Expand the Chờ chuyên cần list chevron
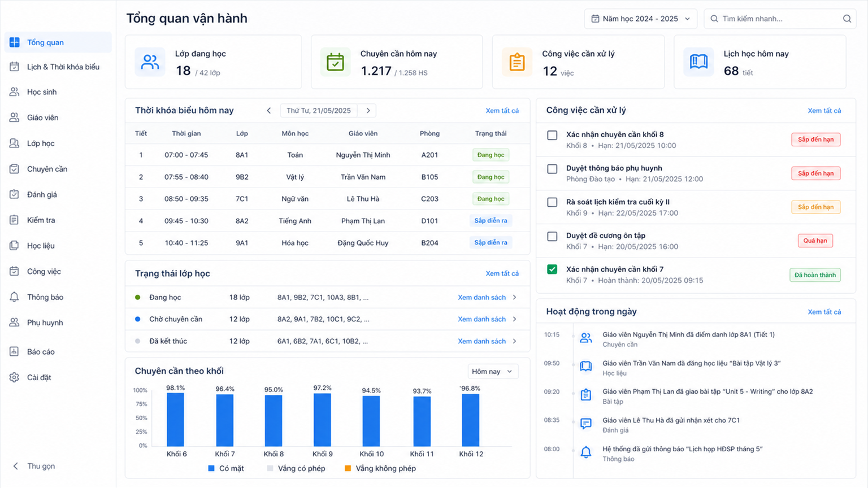Viewport: 868px width, 488px height. [514, 319]
